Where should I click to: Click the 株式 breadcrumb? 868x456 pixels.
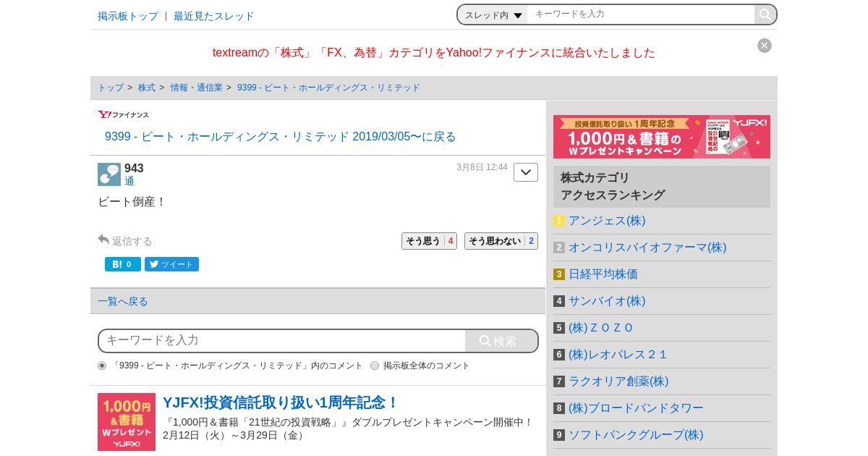147,88
